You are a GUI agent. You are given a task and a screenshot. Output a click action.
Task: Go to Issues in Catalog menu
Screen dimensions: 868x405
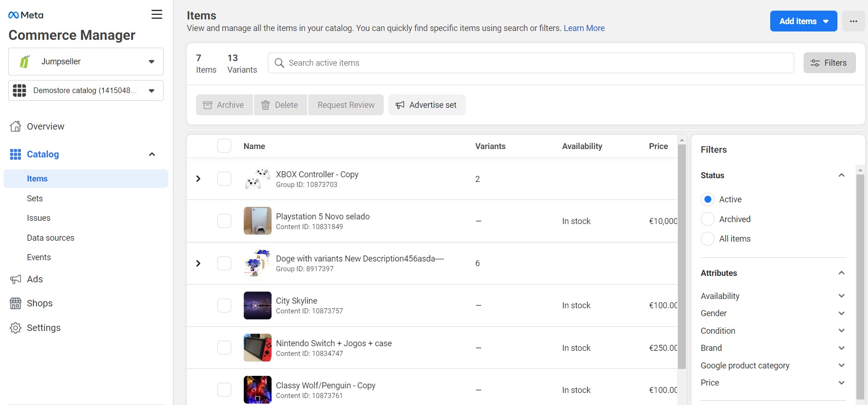(x=38, y=218)
